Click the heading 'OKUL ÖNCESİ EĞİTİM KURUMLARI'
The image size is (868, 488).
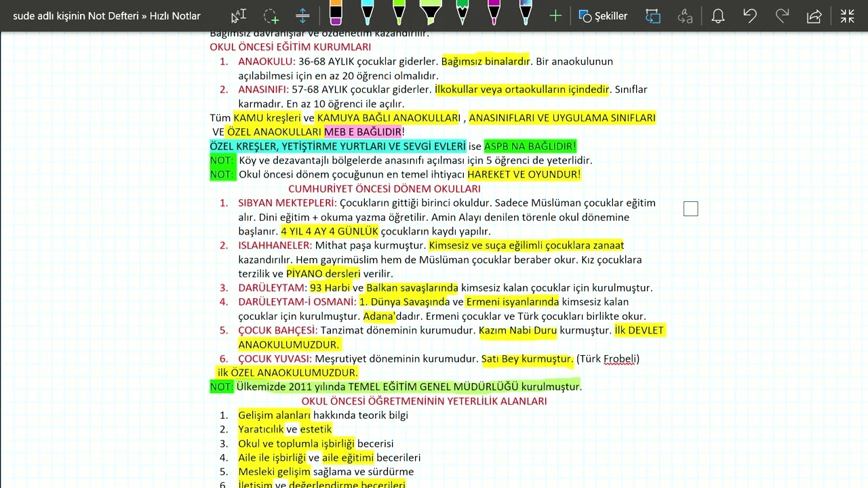coord(290,47)
